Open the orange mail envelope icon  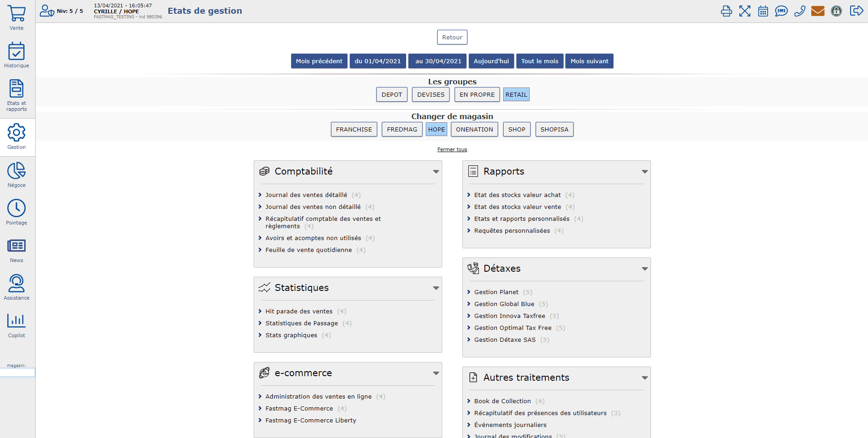tap(818, 11)
